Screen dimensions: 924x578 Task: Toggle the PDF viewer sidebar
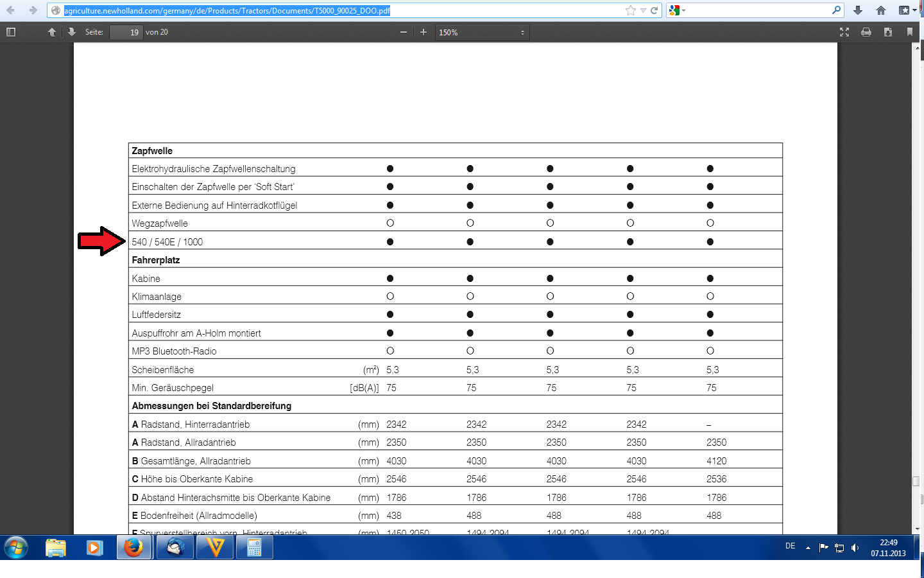pos(11,32)
